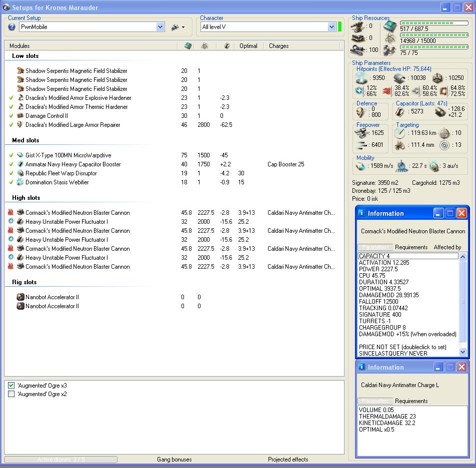Select the KINETICDAMAGE 32.2 line
Viewport: 476px width, 468px height.
387,423
